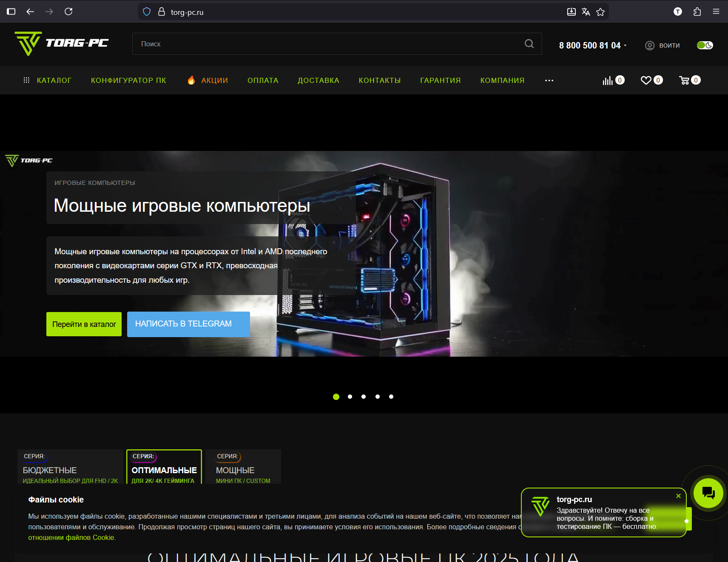Open the favorites heart icon

pos(646,80)
